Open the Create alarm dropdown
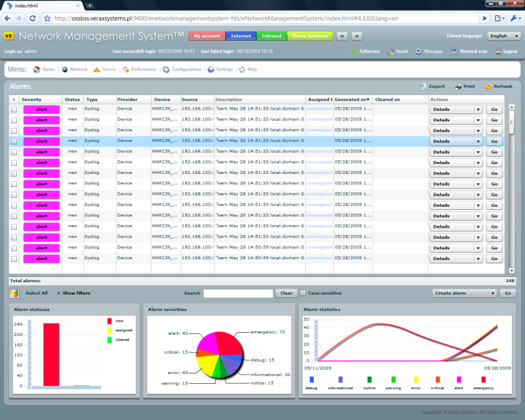Viewport: 525px width, 420px height. [464, 293]
